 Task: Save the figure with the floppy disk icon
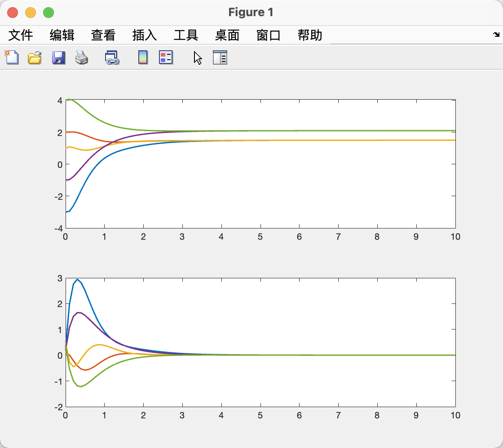[58, 58]
